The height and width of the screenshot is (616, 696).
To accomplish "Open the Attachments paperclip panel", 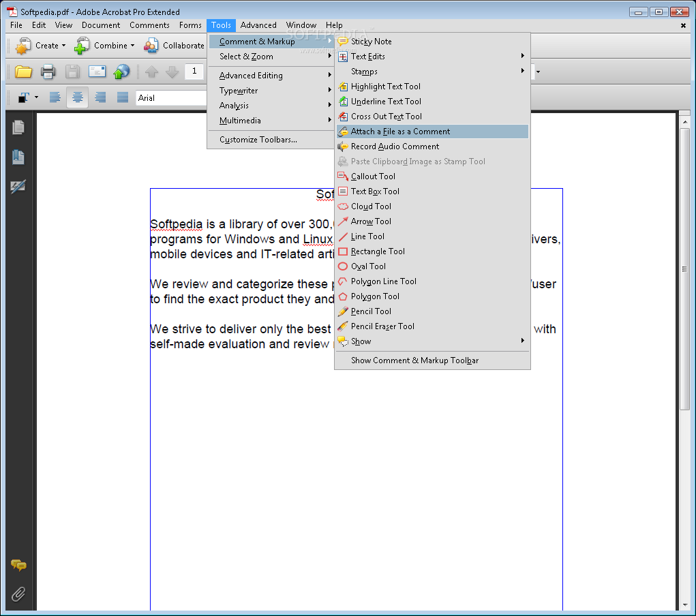I will 18,594.
